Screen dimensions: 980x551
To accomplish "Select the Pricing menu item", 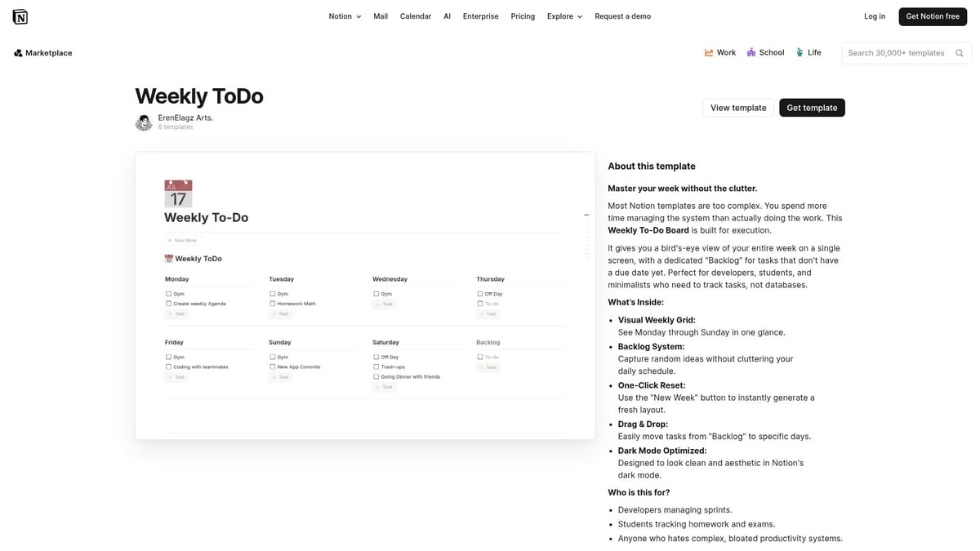I will (522, 16).
